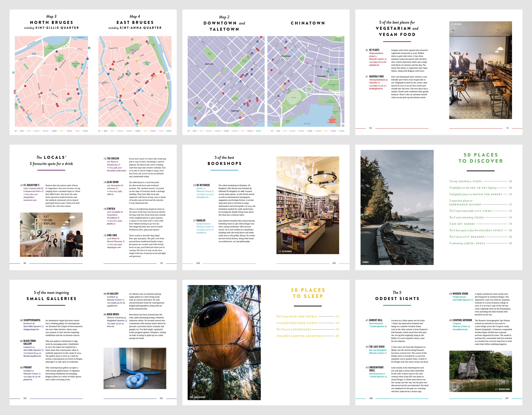The height and width of the screenshot is (415, 532).
Task: Click the Free Spirit Spheres photo
Action: 224,343
